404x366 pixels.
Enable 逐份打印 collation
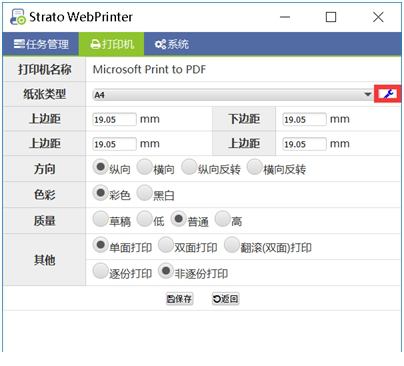point(100,271)
